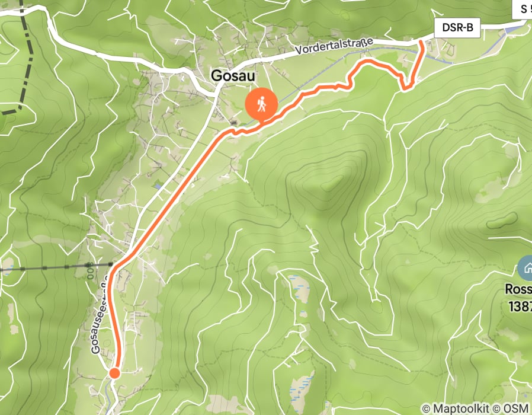Image resolution: width=532 pixels, height=415 pixels.
Task: Click the orange hiker marker icon
Action: pyautogui.click(x=261, y=104)
